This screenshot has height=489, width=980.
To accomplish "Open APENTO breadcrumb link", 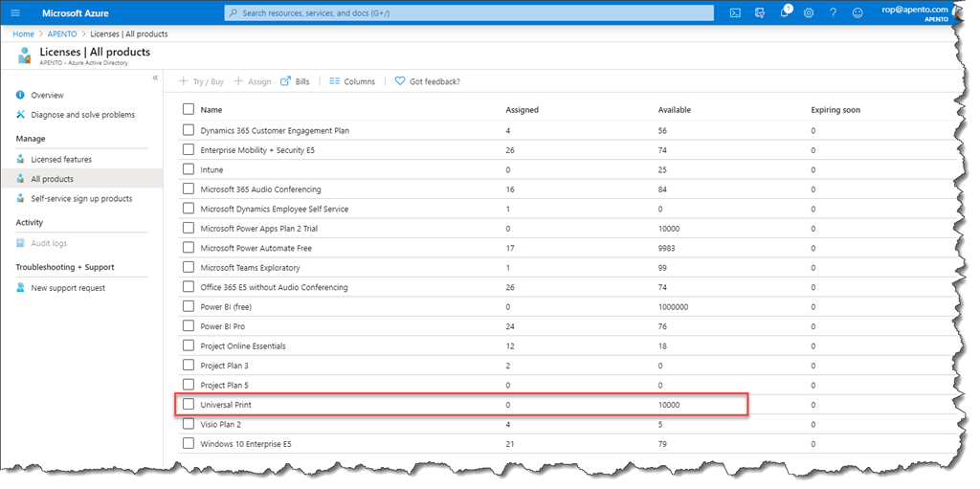I will point(62,33).
